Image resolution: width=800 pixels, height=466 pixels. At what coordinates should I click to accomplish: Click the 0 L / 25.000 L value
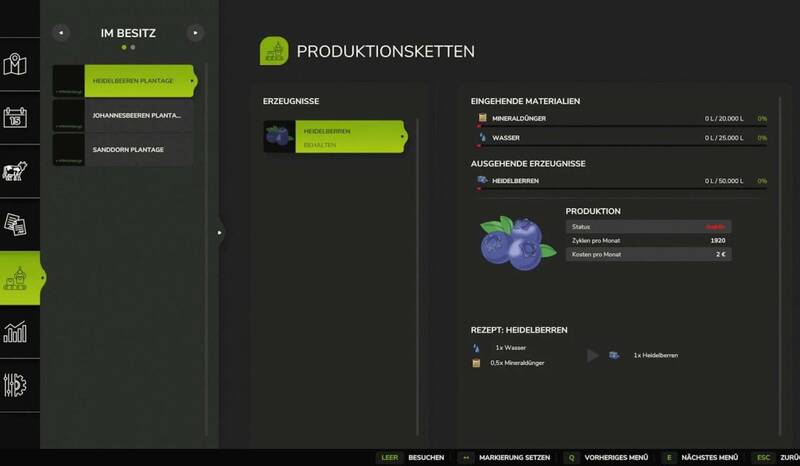coord(723,138)
